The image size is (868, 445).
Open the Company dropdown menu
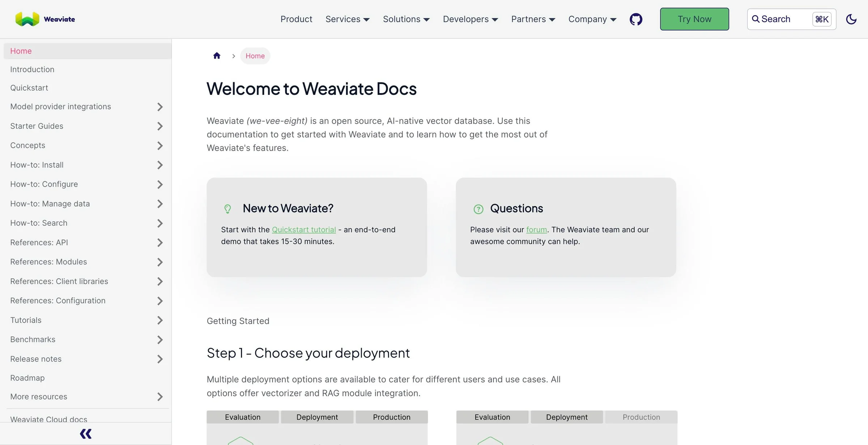pos(592,19)
